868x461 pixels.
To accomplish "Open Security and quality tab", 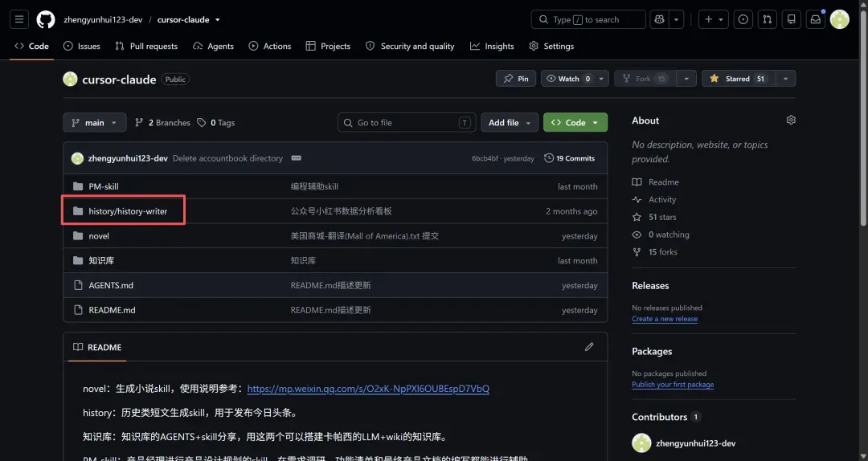I will tap(410, 46).
